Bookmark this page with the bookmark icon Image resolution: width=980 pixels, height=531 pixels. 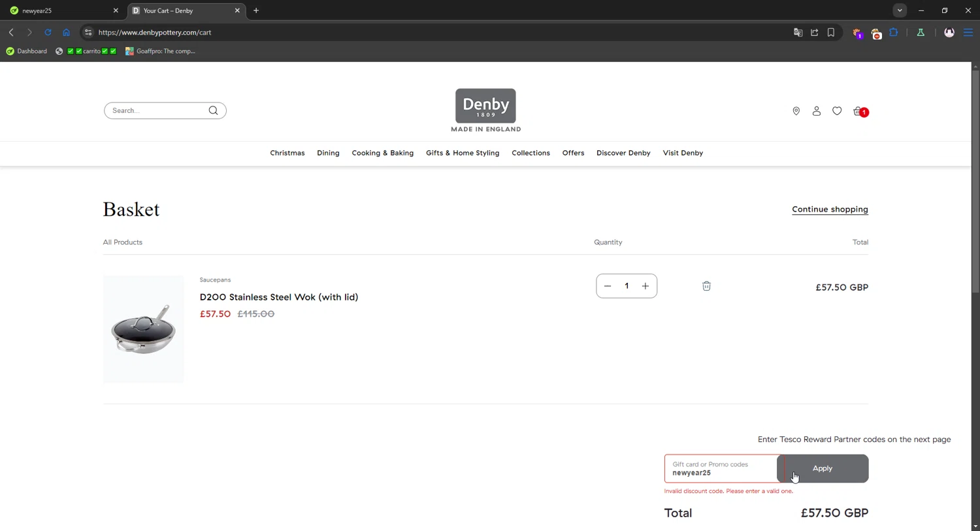[x=831, y=32]
